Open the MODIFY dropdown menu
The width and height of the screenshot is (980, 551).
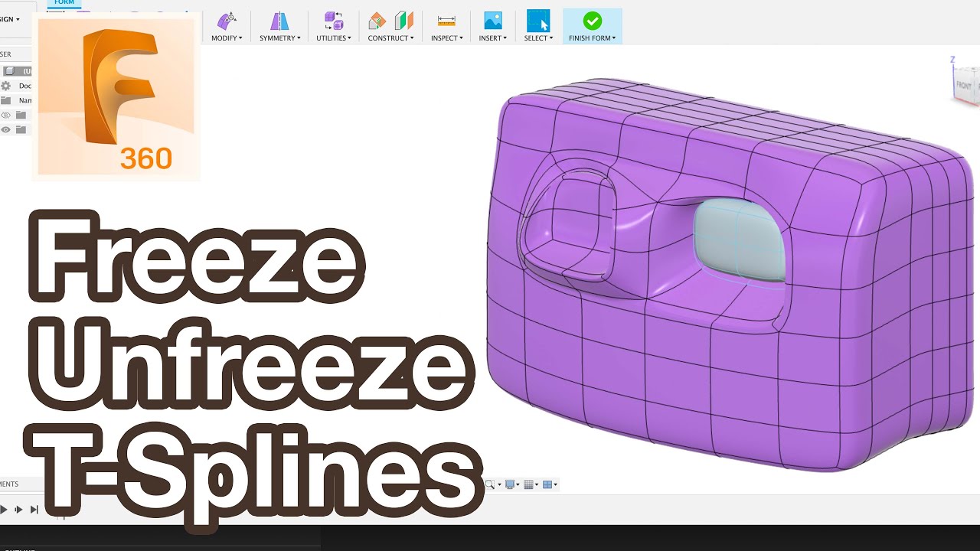(x=227, y=38)
